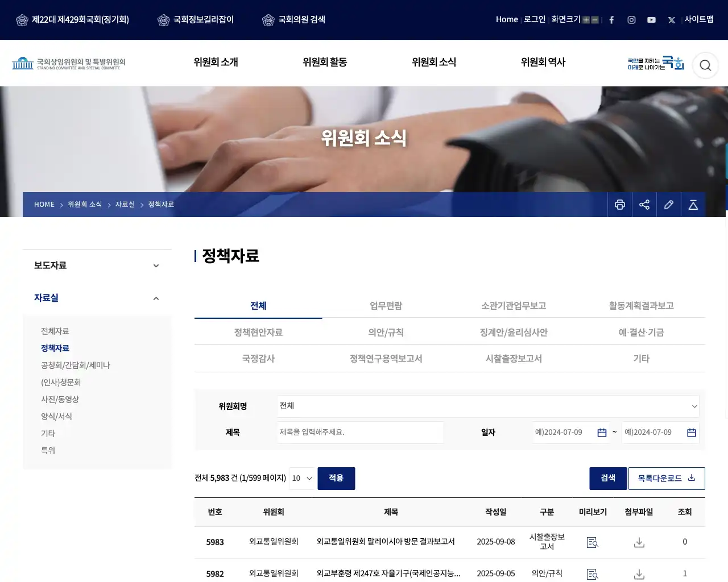Click the 제목 search input field
Image resolution: width=728 pixels, height=582 pixels.
[x=360, y=433]
